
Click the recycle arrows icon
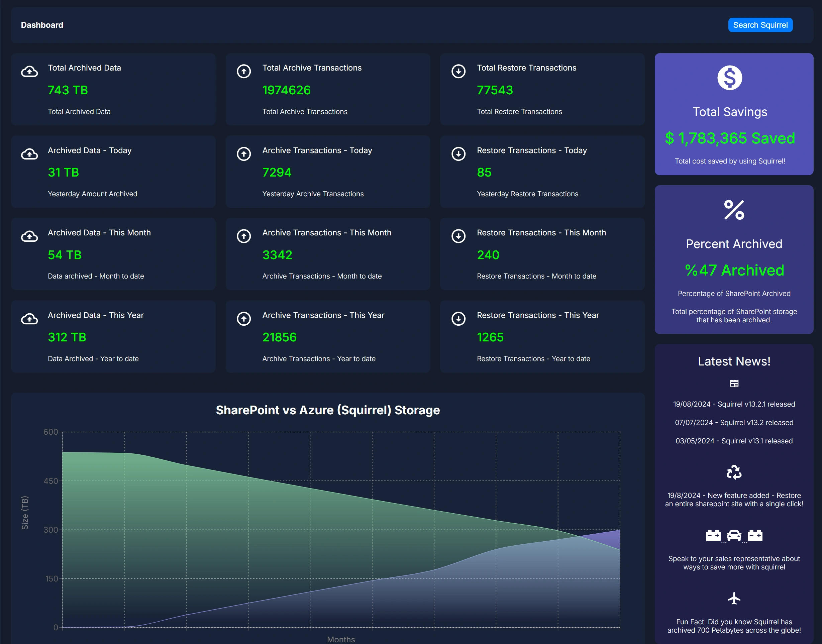click(734, 472)
